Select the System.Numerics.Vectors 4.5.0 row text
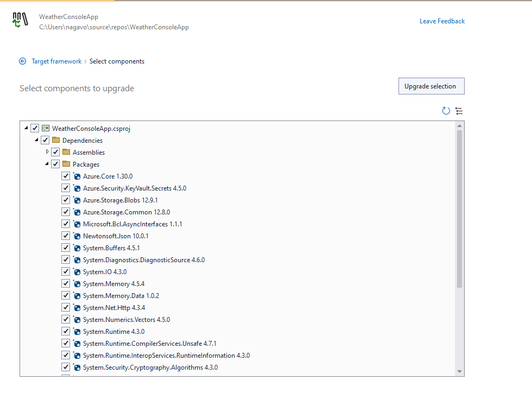This screenshot has height=418, width=532. [x=126, y=320]
